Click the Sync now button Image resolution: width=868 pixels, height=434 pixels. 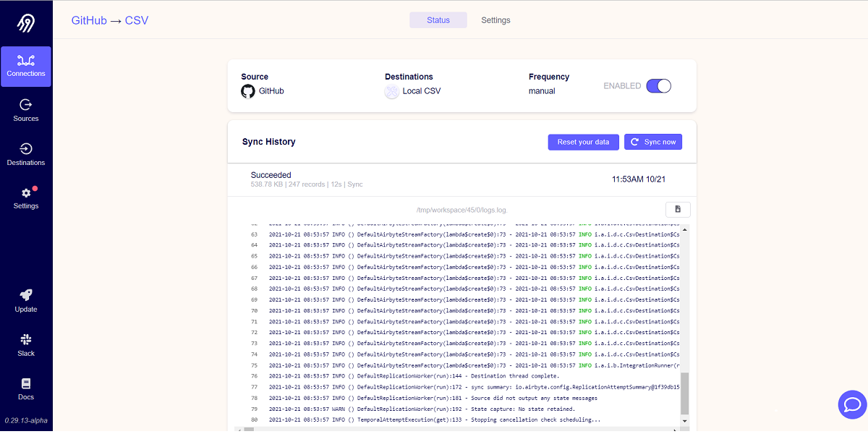coord(653,142)
